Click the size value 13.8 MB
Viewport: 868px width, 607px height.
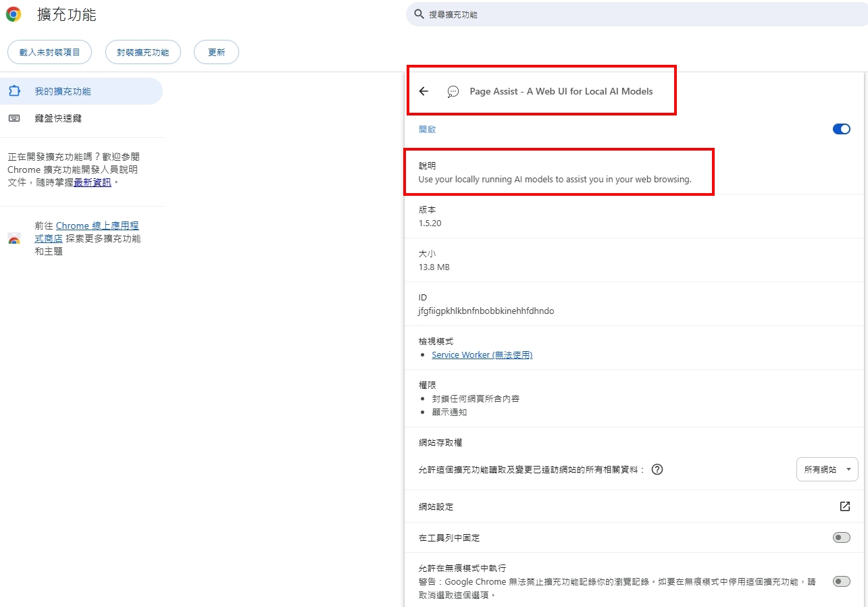[434, 267]
